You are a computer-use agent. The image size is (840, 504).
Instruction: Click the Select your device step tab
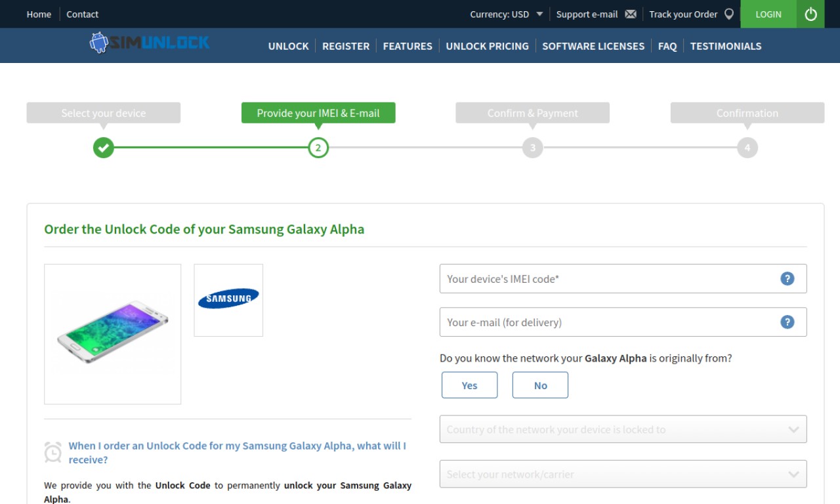[103, 113]
